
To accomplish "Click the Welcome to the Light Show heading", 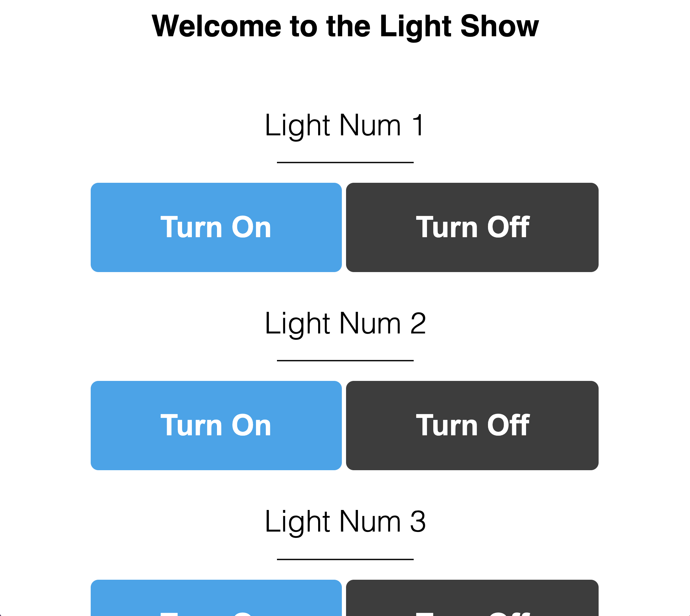I will (345, 25).
